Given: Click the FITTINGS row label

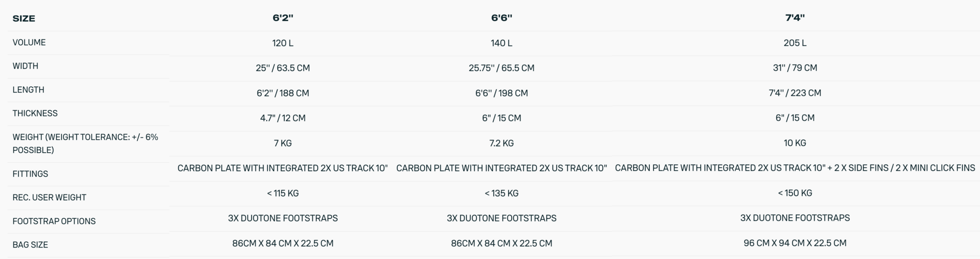Looking at the screenshot, I should [x=30, y=174].
